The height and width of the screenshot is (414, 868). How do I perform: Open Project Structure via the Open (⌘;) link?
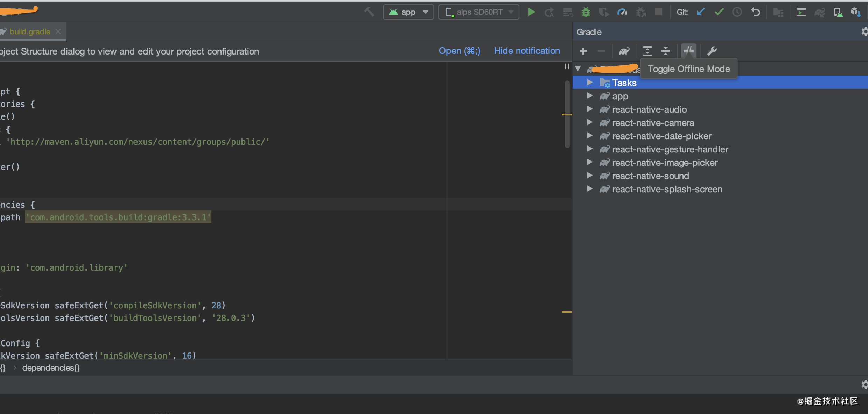coord(459,51)
